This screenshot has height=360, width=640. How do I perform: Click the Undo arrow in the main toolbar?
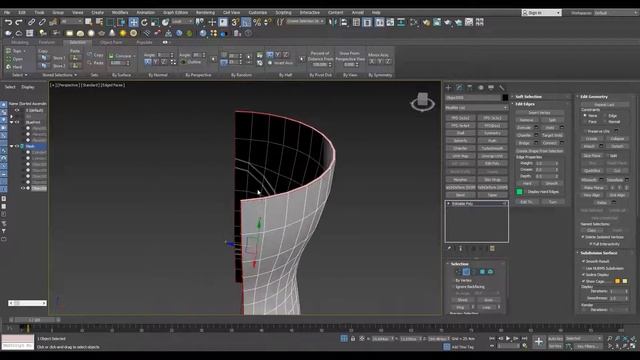point(9,22)
